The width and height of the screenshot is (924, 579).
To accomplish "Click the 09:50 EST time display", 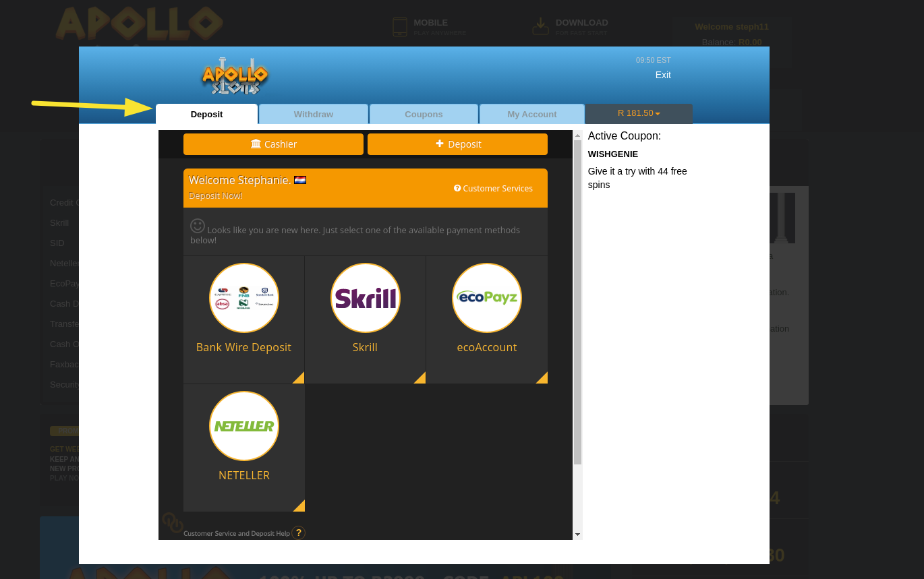I will [x=654, y=60].
